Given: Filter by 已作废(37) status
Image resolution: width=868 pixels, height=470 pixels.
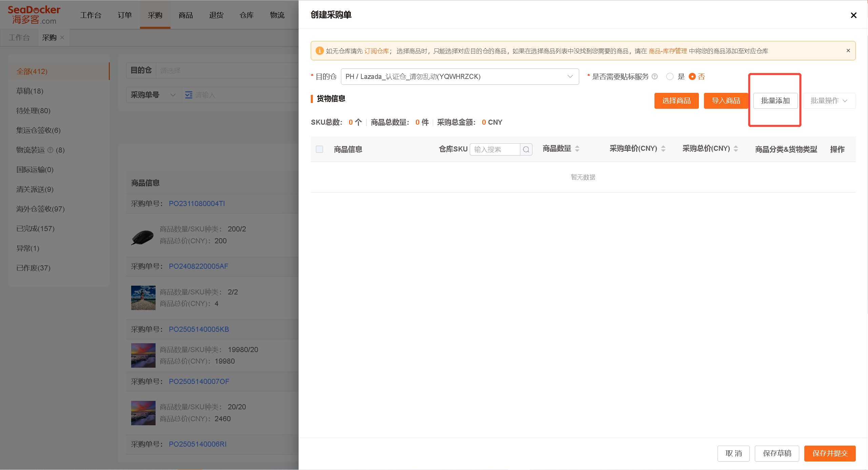Looking at the screenshot, I should tap(59, 268).
